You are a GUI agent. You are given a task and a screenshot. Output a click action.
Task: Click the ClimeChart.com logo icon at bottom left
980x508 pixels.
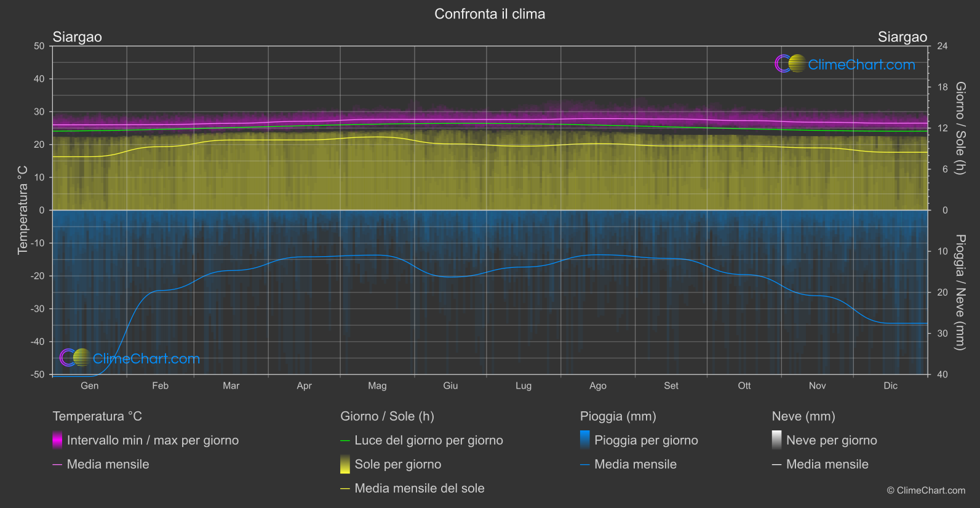click(x=75, y=357)
